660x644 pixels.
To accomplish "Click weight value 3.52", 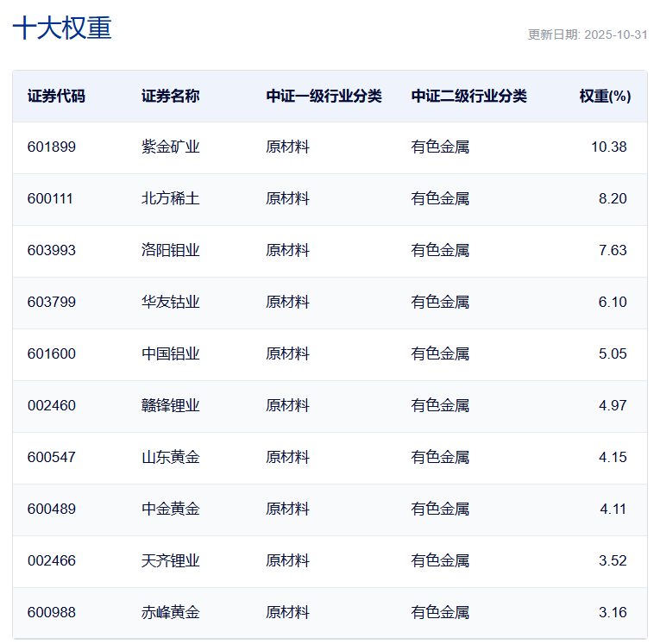I will click(613, 560).
